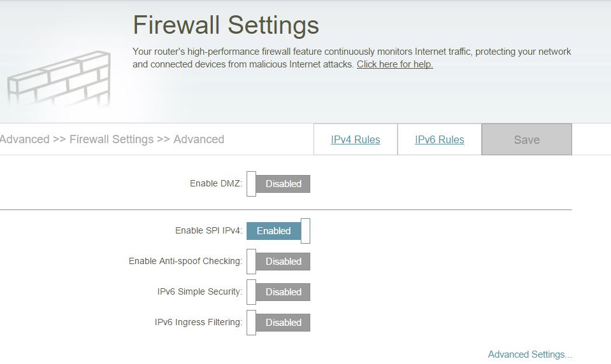Open the IPv6 Rules tab
This screenshot has width=611, height=364.
click(439, 140)
